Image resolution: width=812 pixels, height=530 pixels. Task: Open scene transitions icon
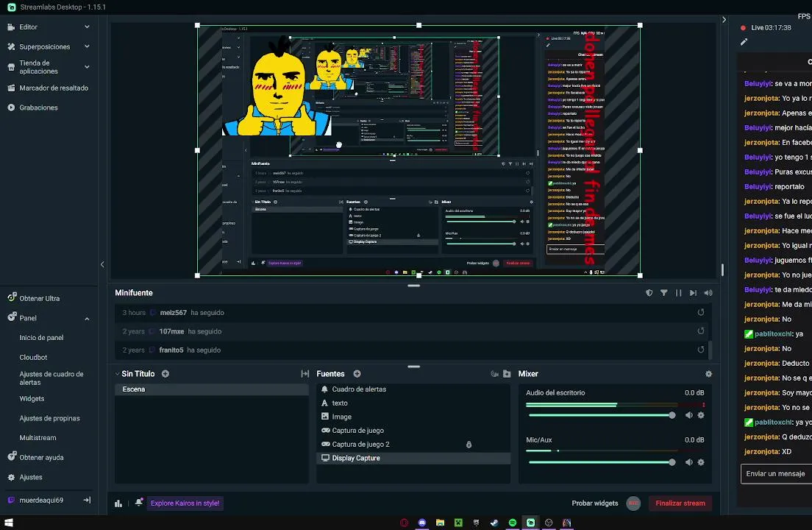click(305, 374)
